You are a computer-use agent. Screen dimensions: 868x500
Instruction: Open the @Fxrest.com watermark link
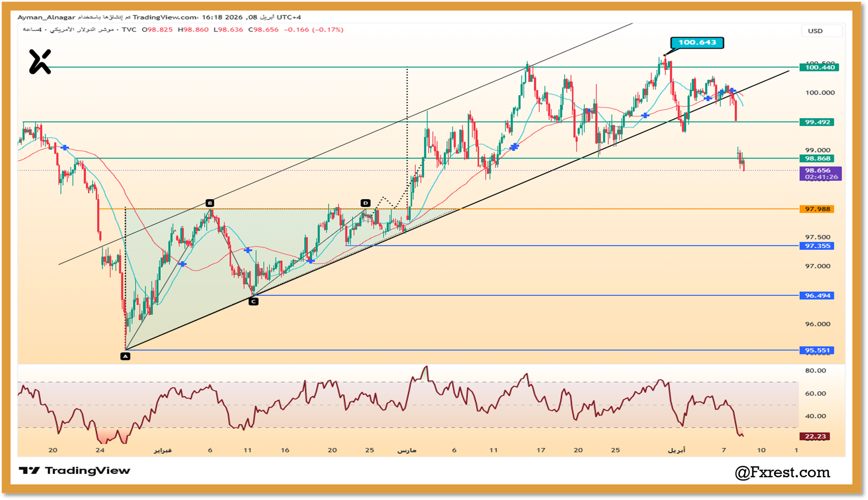[x=782, y=472]
